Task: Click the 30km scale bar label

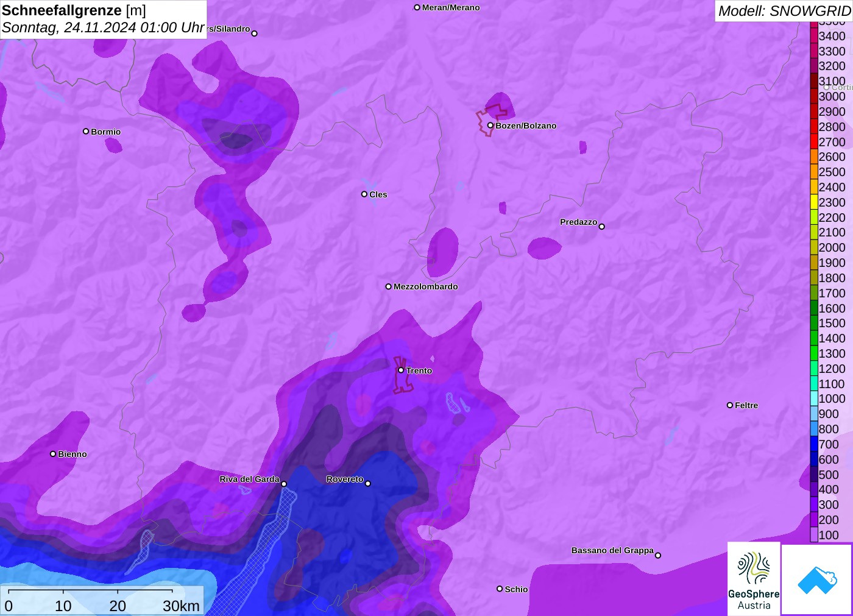Action: click(x=181, y=606)
